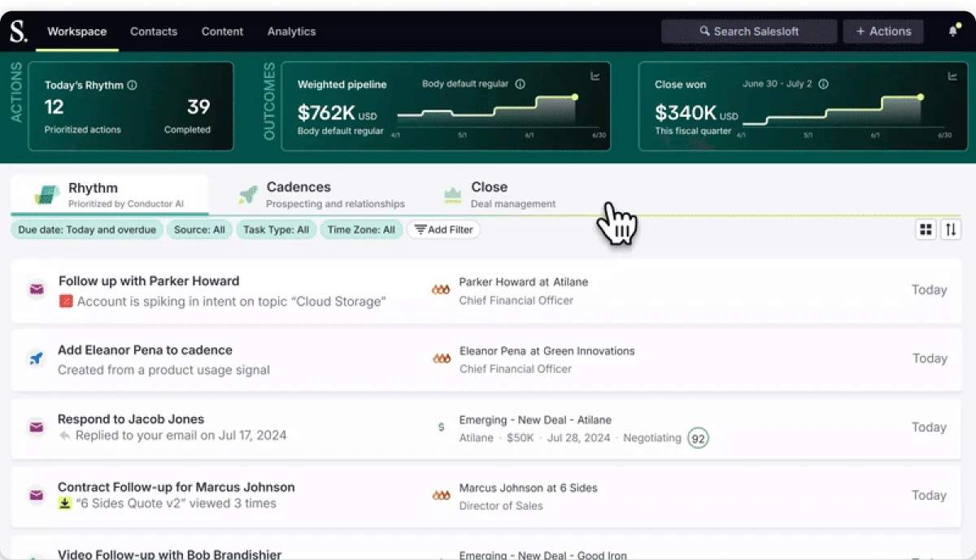The height and width of the screenshot is (560, 976).
Task: Click email icon for Respond to Jacob Jones
Action: pyautogui.click(x=36, y=427)
